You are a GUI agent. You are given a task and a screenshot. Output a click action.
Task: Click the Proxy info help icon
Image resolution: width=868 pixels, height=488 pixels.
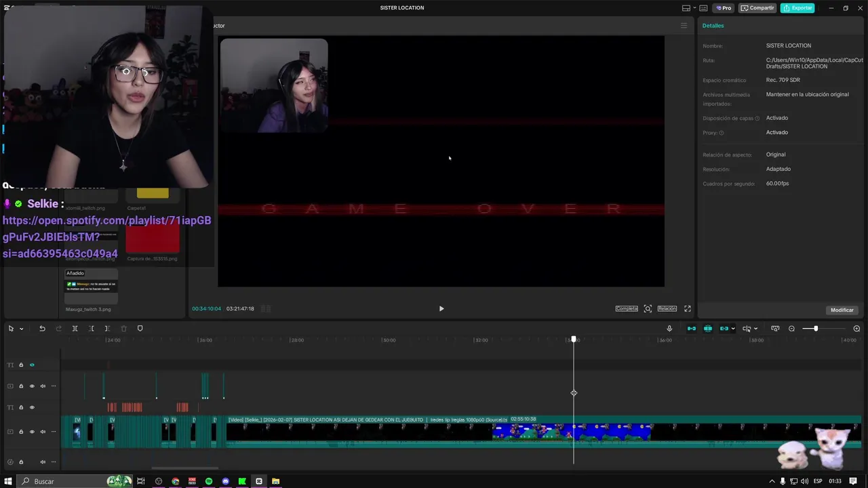click(722, 133)
